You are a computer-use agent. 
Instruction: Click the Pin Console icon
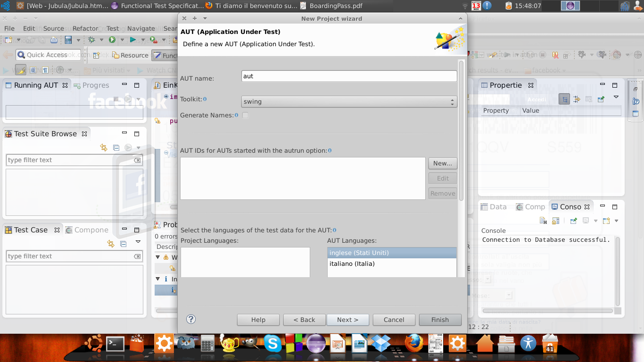click(573, 221)
